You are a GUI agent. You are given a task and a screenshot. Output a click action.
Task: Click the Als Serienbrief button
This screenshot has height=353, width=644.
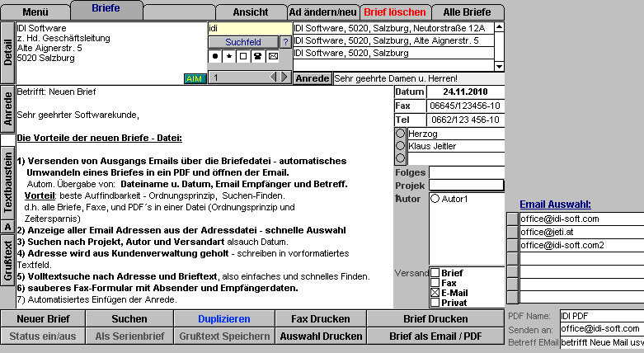click(129, 337)
